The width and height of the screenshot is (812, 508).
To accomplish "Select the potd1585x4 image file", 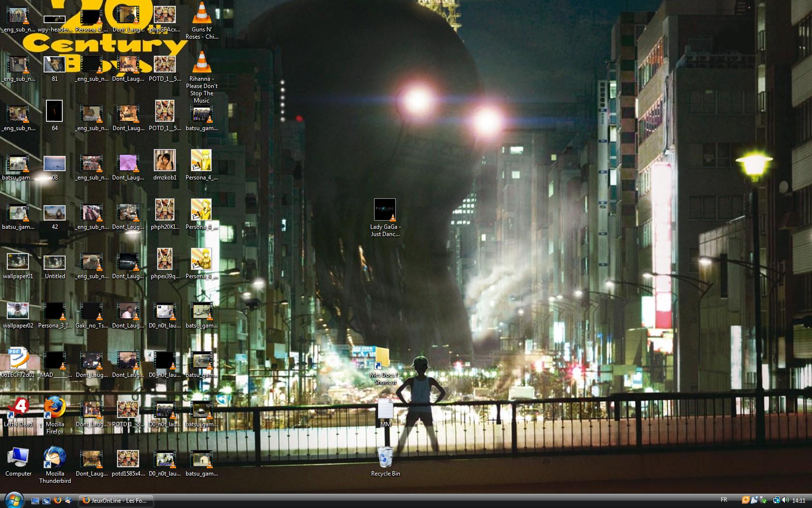I will click(128, 463).
